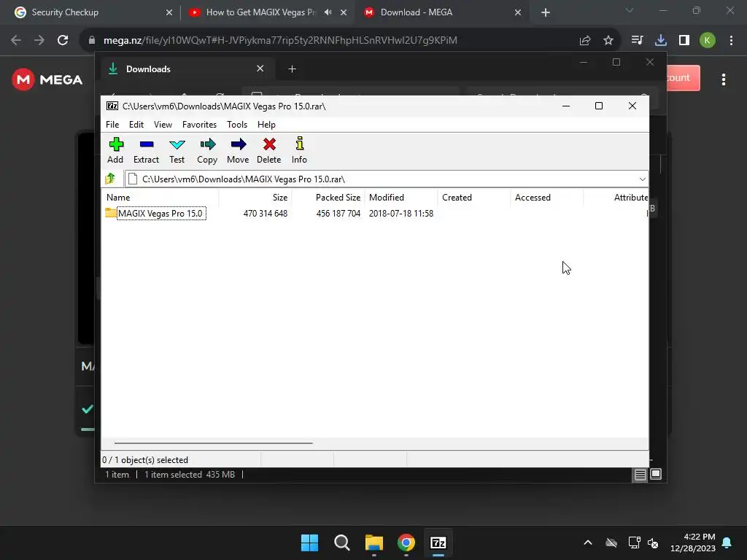Image resolution: width=747 pixels, height=560 pixels.
Task: Share this page from address bar
Action: (x=585, y=41)
